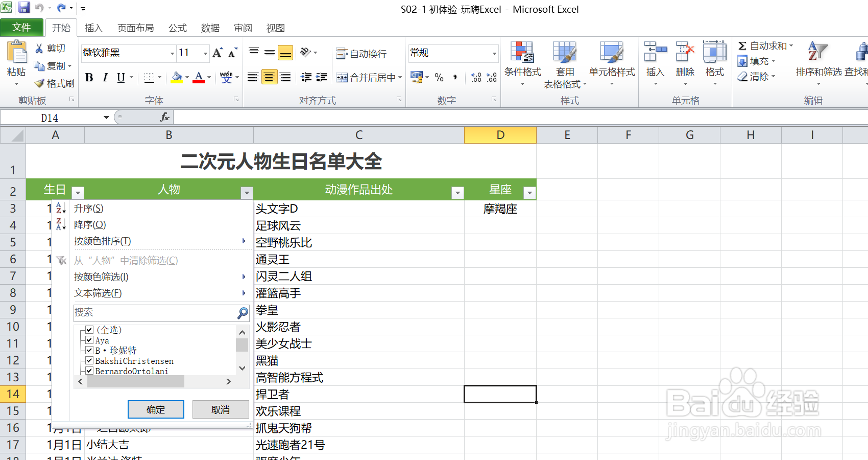Apply percent number style
The image size is (868, 460).
439,77
